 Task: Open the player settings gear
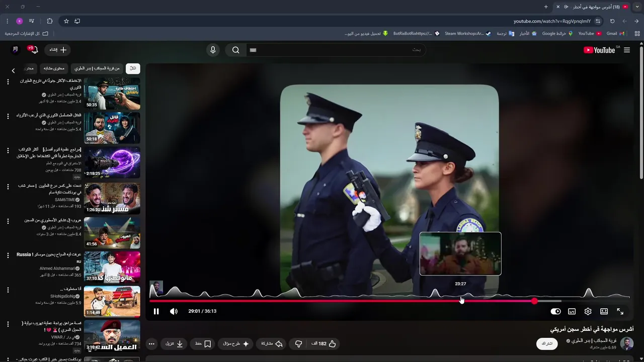(x=588, y=311)
